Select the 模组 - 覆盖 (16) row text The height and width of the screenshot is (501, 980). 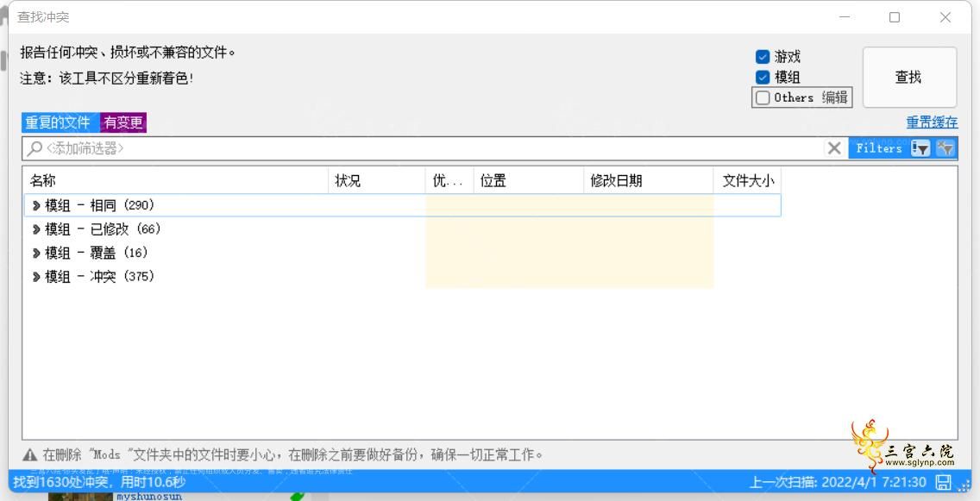point(97,253)
